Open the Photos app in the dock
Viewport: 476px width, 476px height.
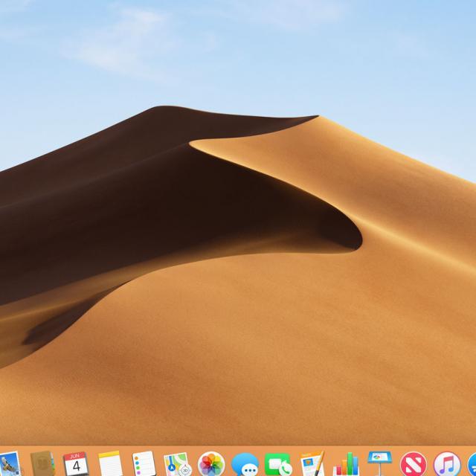[211, 464]
